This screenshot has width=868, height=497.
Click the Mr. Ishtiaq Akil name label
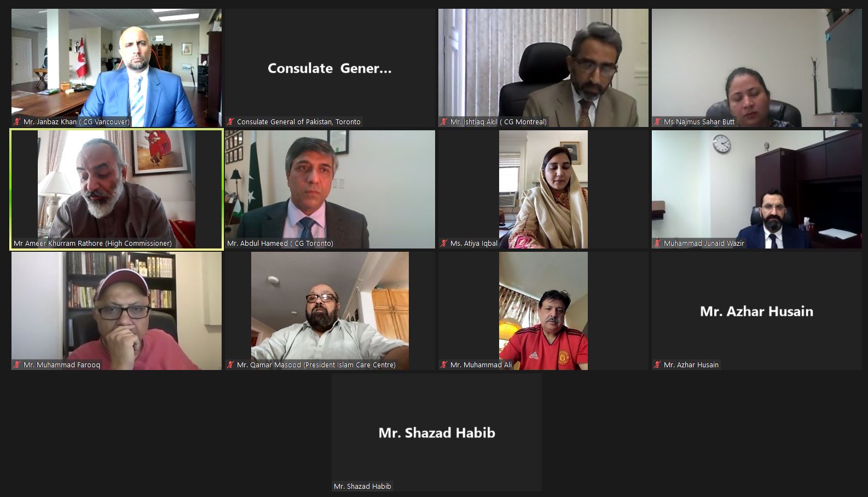(499, 122)
